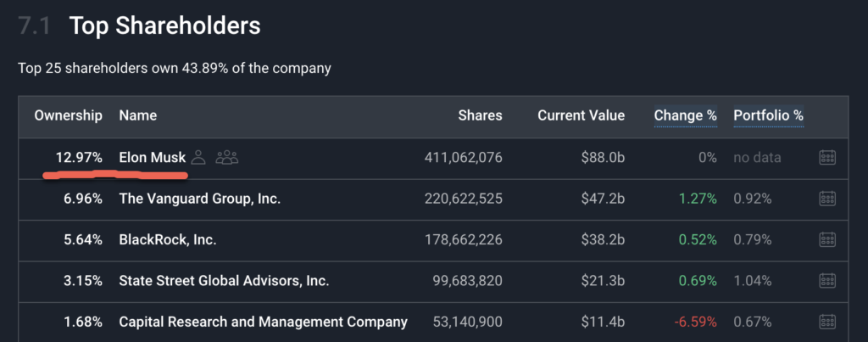
Task: Click the Ownership column header
Action: click(x=68, y=115)
